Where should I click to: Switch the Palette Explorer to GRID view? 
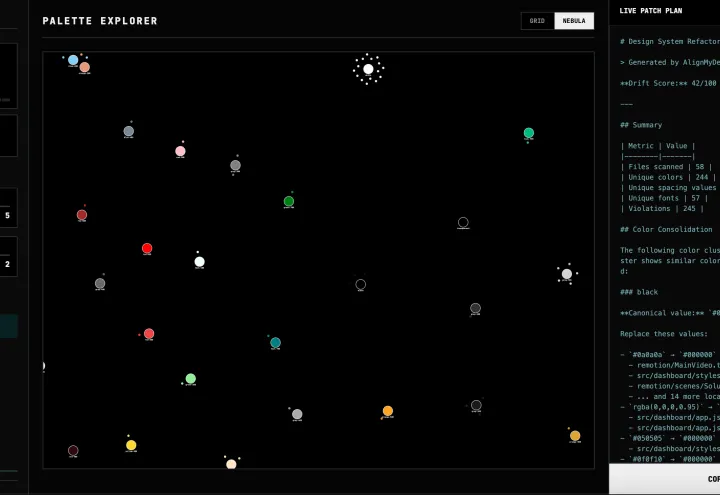click(x=537, y=21)
